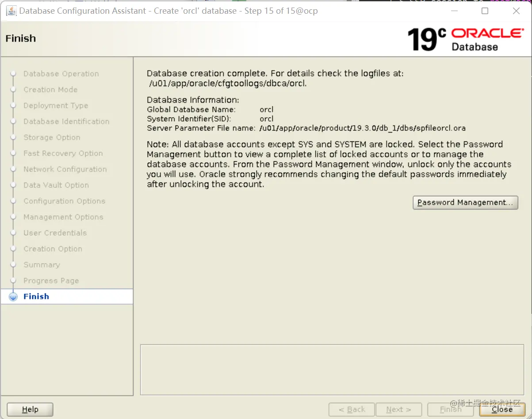Select the Configuration Options step
Screen dimensions: 532x419
pyautogui.click(x=64, y=201)
